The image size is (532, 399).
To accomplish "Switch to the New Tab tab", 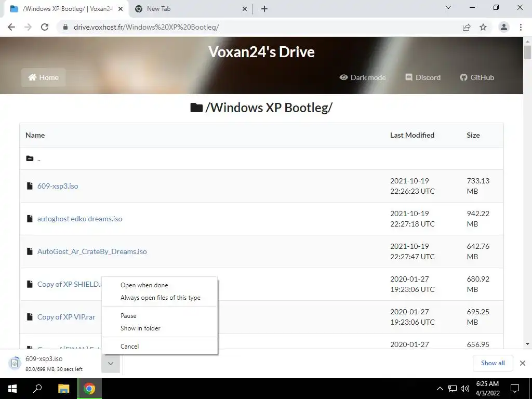I will click(190, 9).
